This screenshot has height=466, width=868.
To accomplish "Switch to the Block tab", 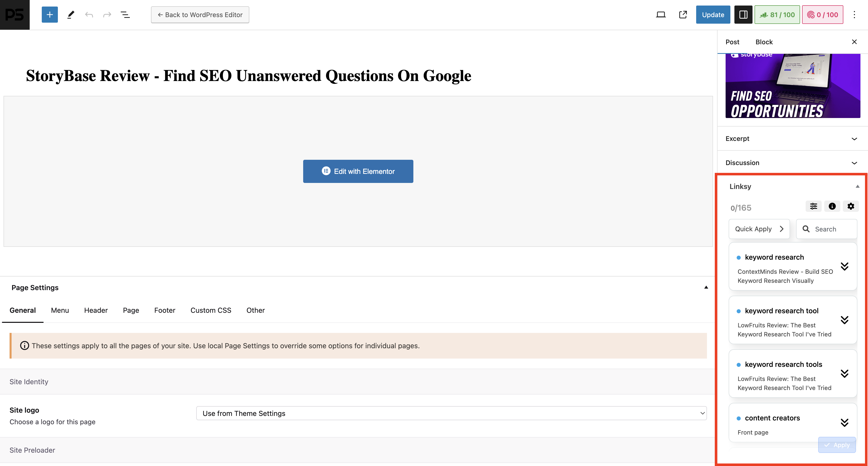I will [764, 42].
